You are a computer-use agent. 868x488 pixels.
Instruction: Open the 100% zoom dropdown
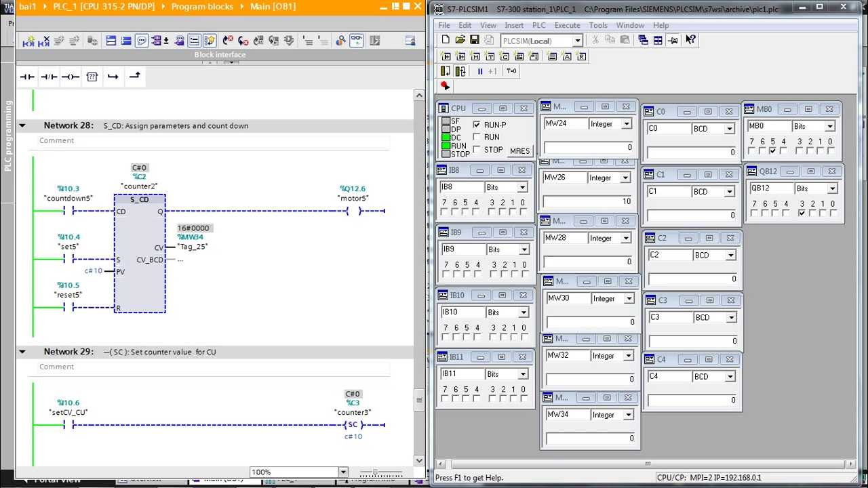pyautogui.click(x=343, y=472)
